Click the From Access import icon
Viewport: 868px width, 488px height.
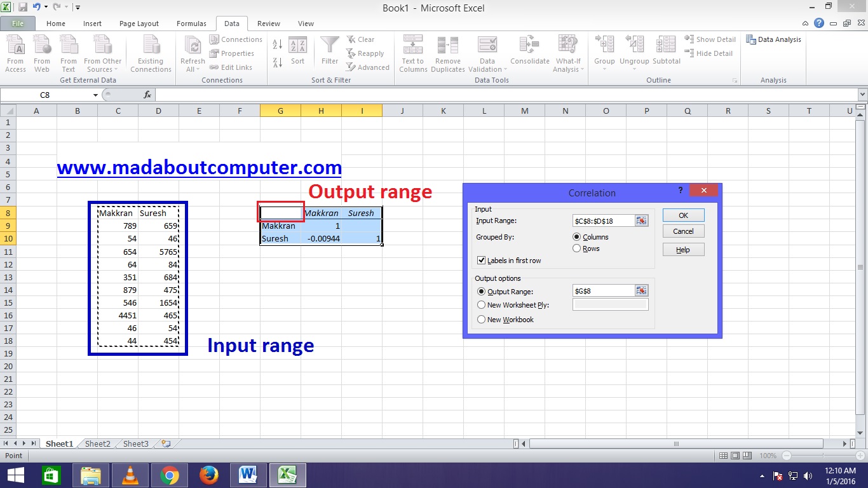[x=15, y=54]
